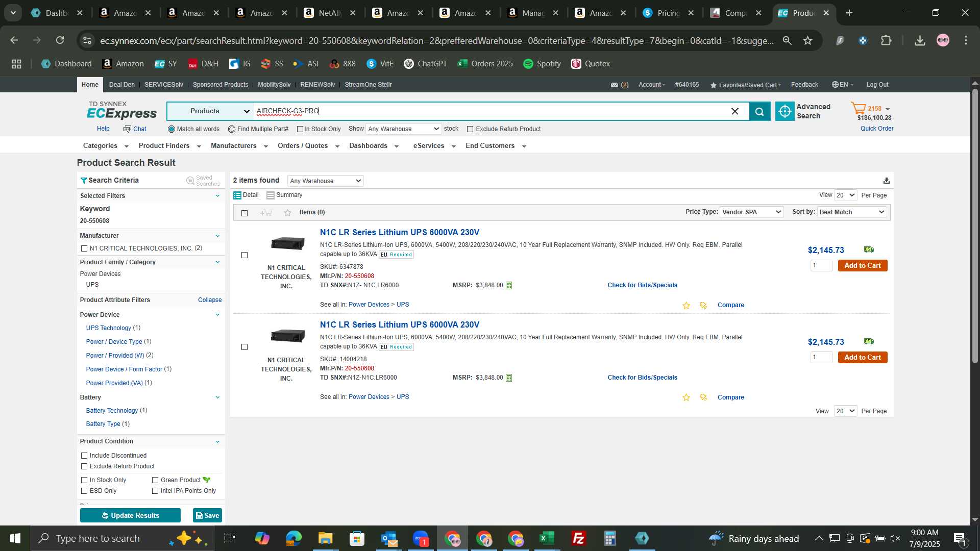Click the export results download icon

click(x=886, y=181)
